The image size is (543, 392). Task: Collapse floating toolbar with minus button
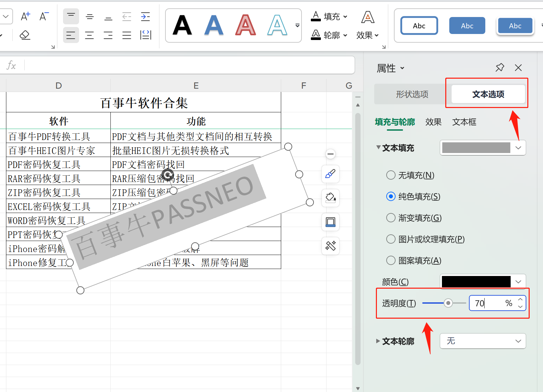[x=331, y=154]
